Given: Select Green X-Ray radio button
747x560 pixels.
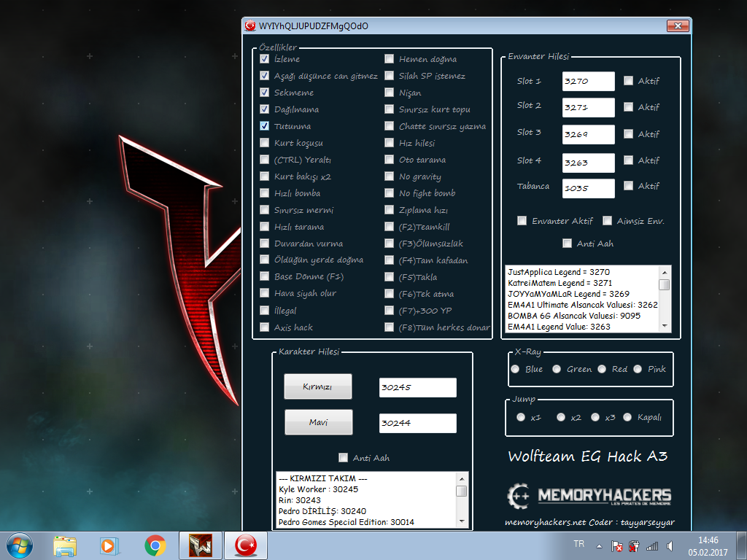Looking at the screenshot, I should coord(557,369).
